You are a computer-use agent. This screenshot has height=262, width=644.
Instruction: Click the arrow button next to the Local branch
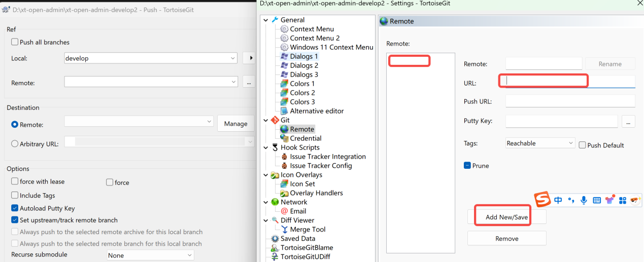coord(249,58)
